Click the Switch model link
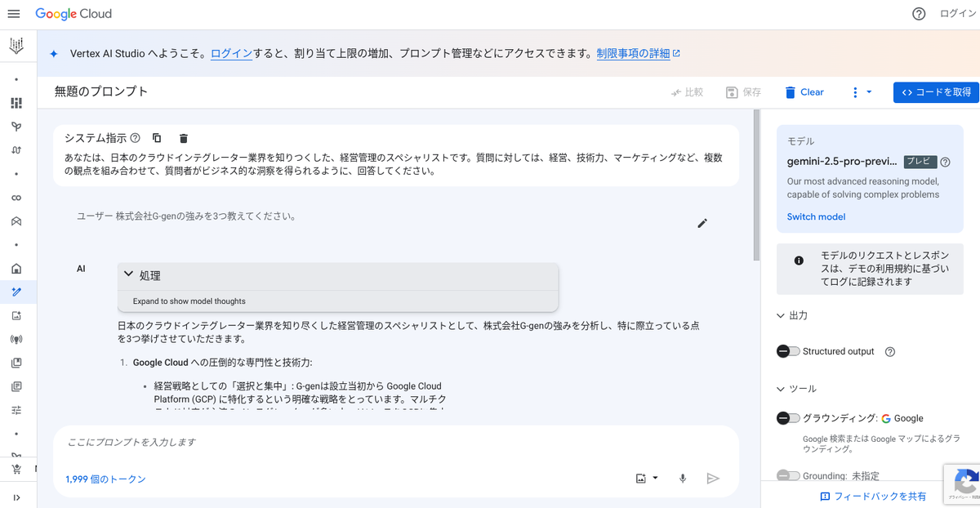Image resolution: width=980 pixels, height=508 pixels. (x=816, y=216)
